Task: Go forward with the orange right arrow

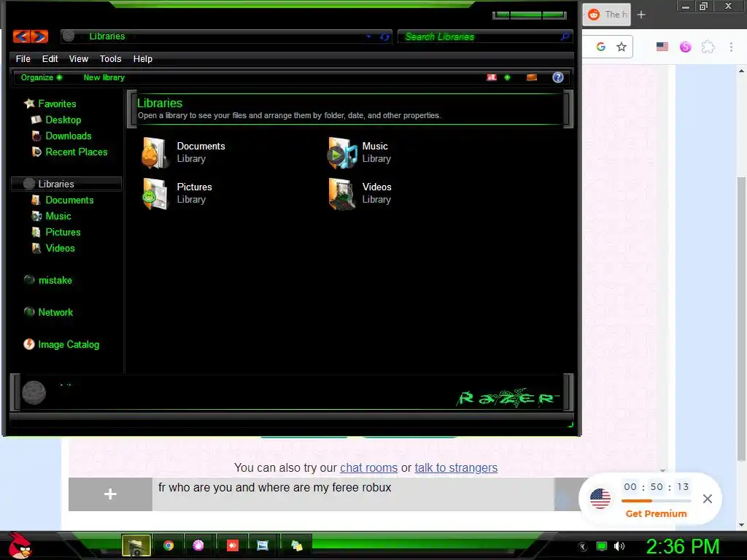Action: (x=39, y=36)
